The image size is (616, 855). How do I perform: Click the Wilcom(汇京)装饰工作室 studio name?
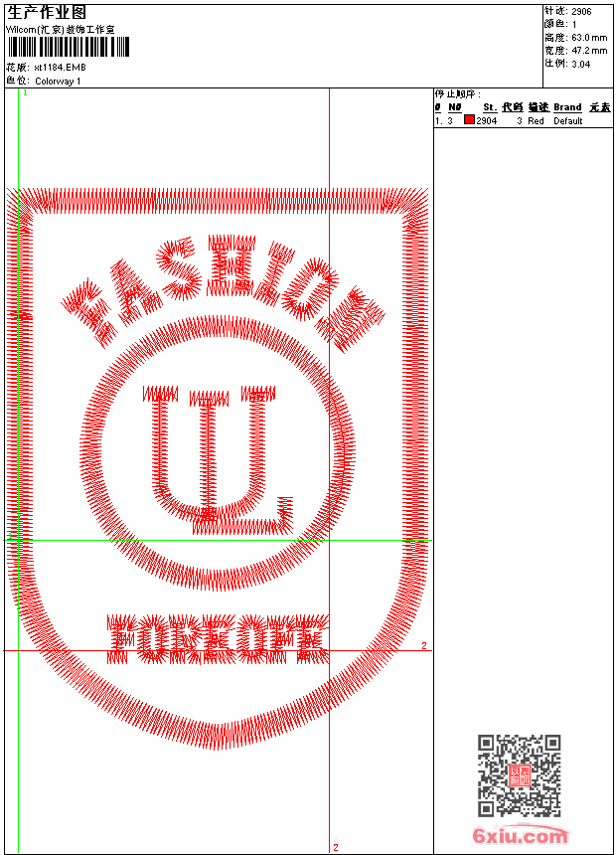[60, 30]
